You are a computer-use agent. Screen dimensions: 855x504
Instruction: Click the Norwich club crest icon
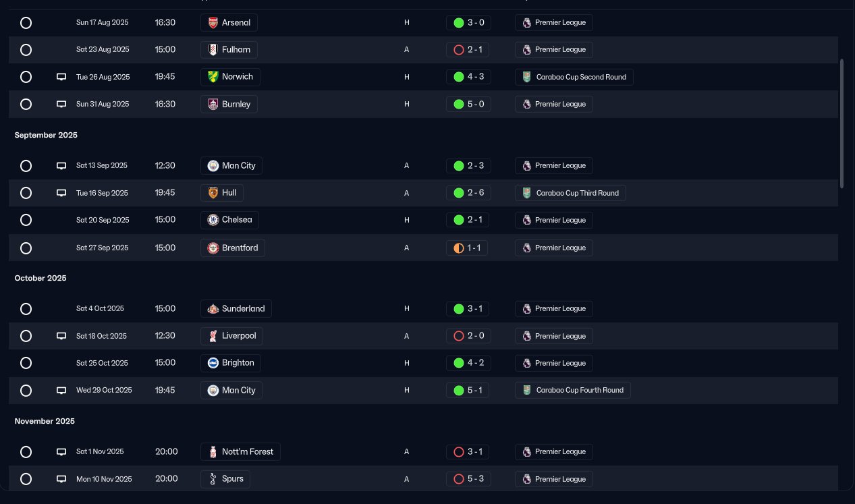coord(213,77)
